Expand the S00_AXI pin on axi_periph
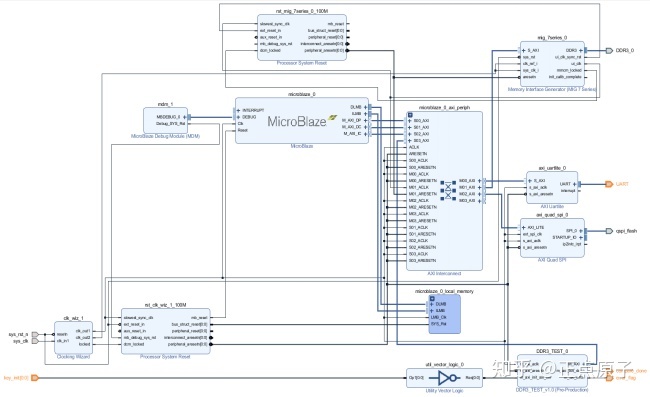 click(410, 121)
